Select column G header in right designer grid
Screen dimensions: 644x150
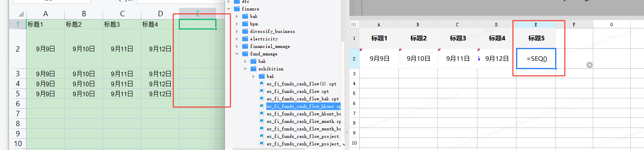tap(612, 25)
